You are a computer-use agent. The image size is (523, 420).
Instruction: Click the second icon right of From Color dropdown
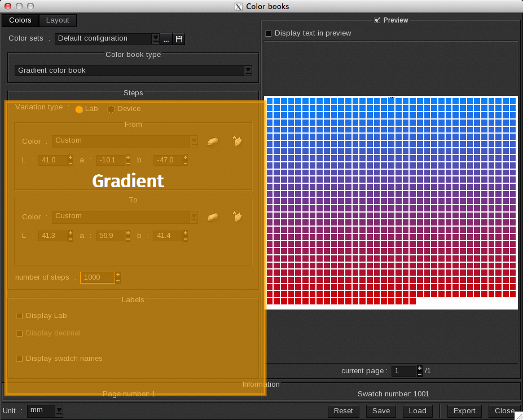tap(238, 141)
